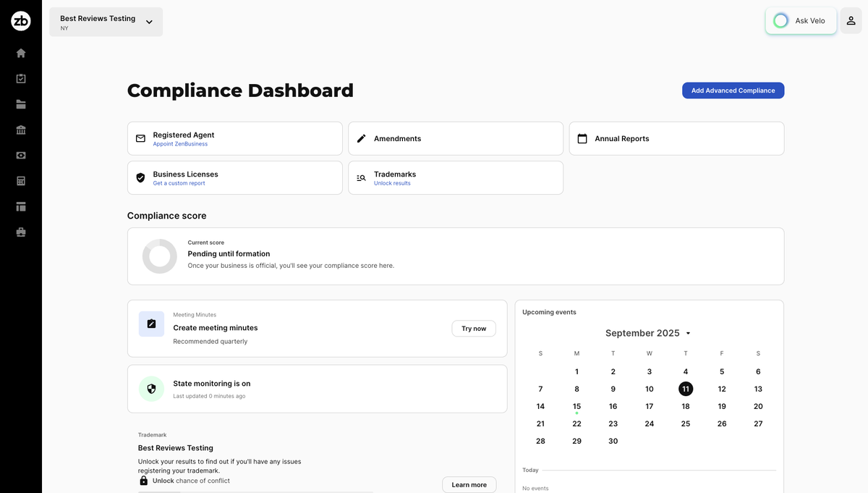This screenshot has height=493, width=868.
Task: Click the Add Advanced Compliance button
Action: [x=733, y=90]
